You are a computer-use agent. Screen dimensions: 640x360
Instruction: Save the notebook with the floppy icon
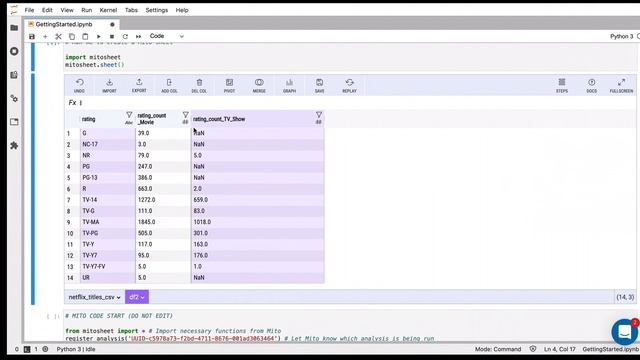(x=32, y=36)
